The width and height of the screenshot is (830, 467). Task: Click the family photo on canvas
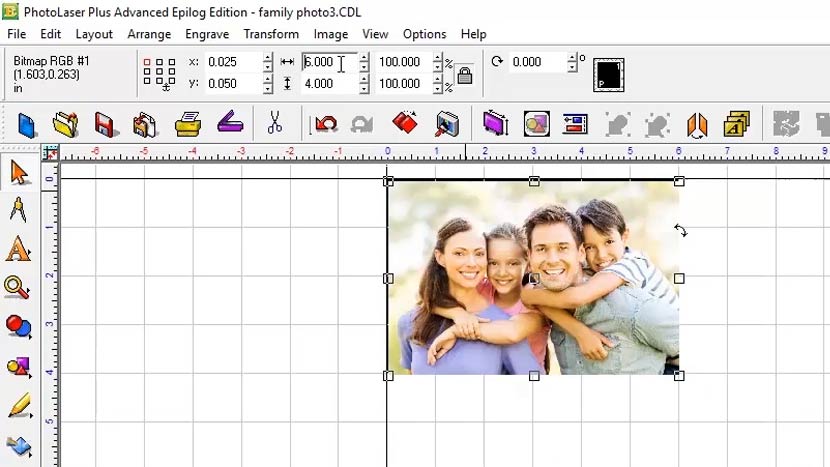[x=533, y=278]
